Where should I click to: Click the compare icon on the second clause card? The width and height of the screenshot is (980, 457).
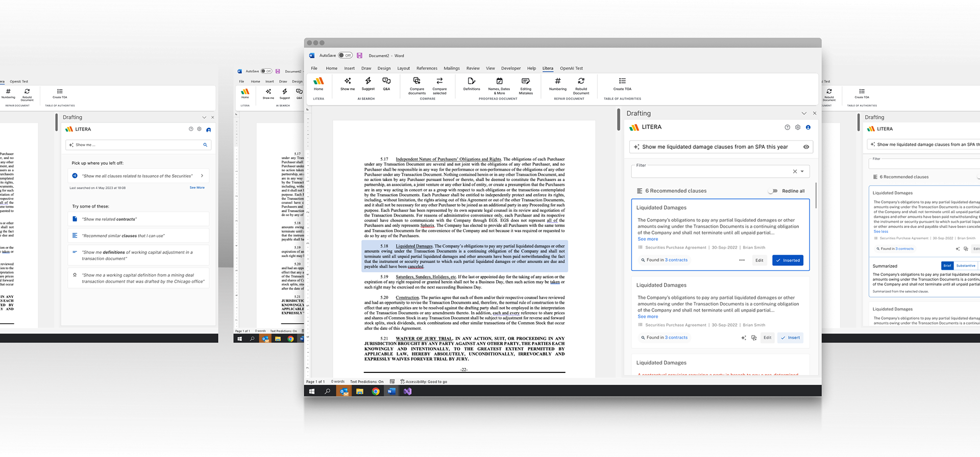point(754,338)
